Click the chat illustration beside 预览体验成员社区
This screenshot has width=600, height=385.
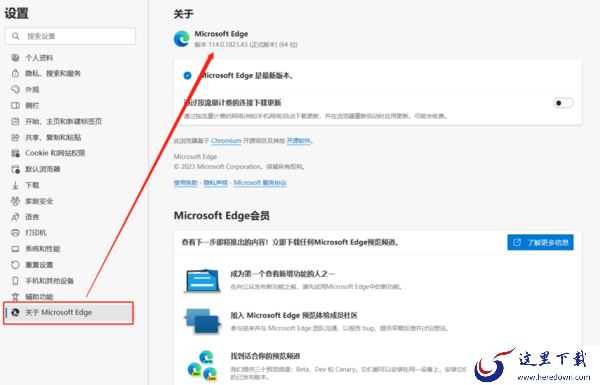point(203,321)
